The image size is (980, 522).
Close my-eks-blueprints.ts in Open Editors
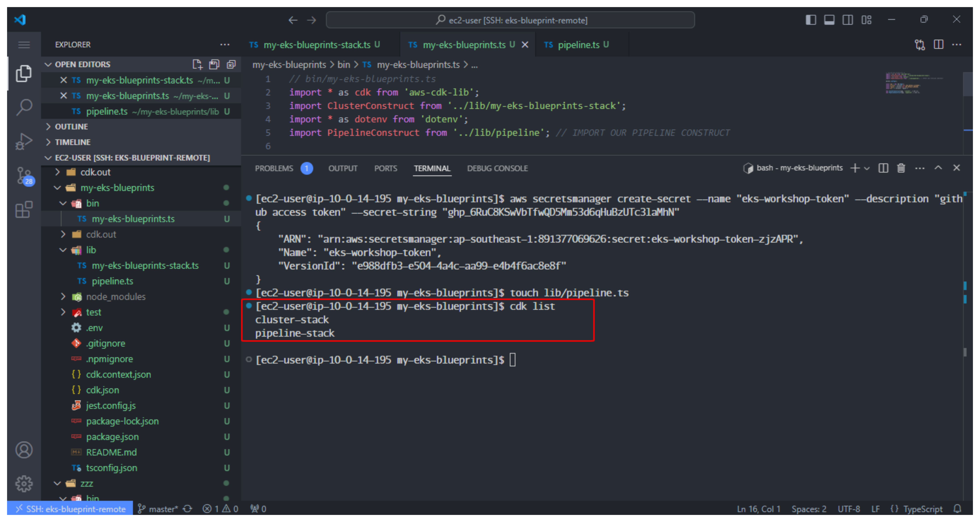63,96
